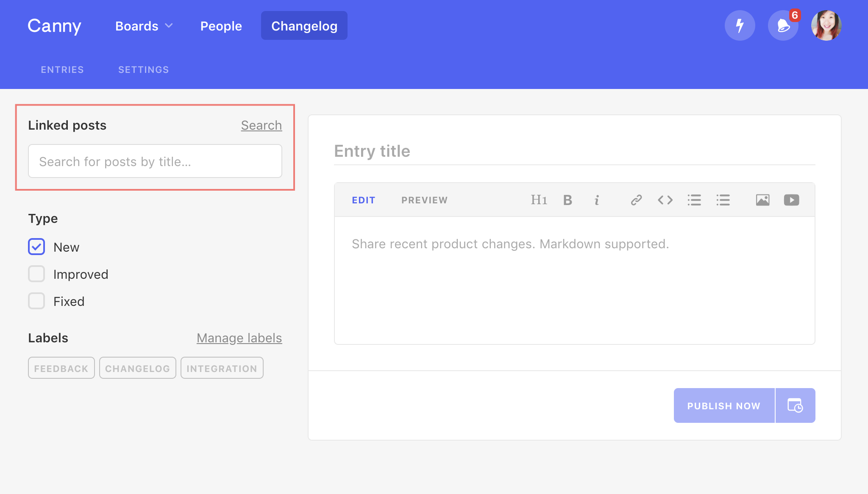
Task: Check the Fixed type checkbox
Action: point(36,301)
